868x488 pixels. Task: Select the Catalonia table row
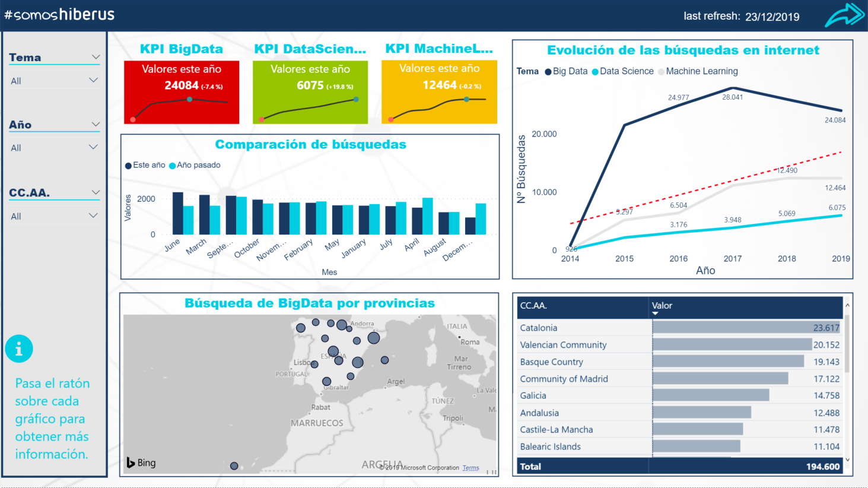click(680, 328)
